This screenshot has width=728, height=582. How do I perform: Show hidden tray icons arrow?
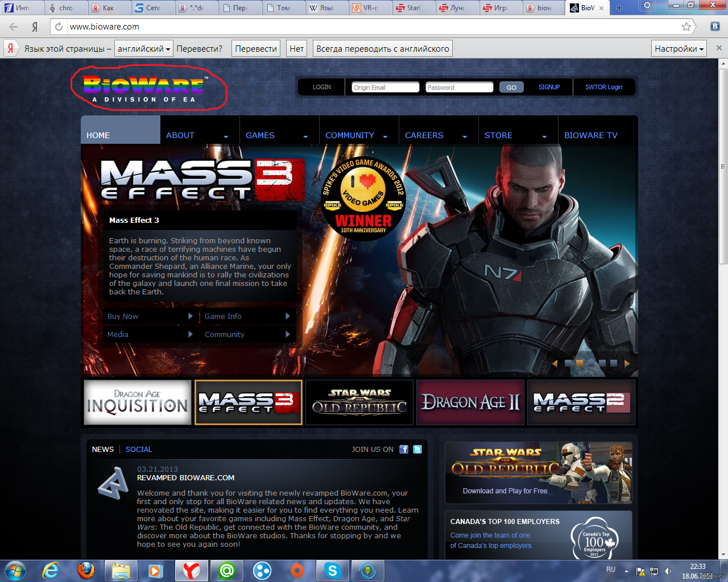click(626, 571)
